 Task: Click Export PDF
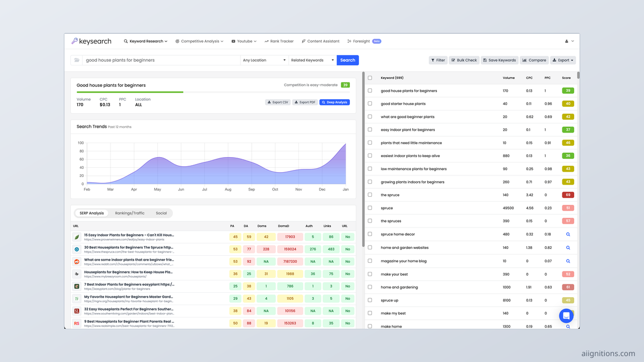pyautogui.click(x=305, y=102)
